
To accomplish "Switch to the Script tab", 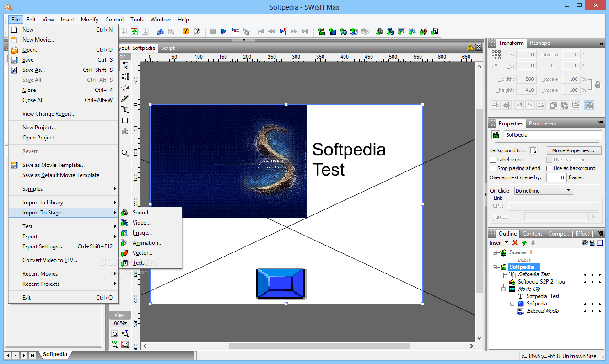I will (167, 48).
